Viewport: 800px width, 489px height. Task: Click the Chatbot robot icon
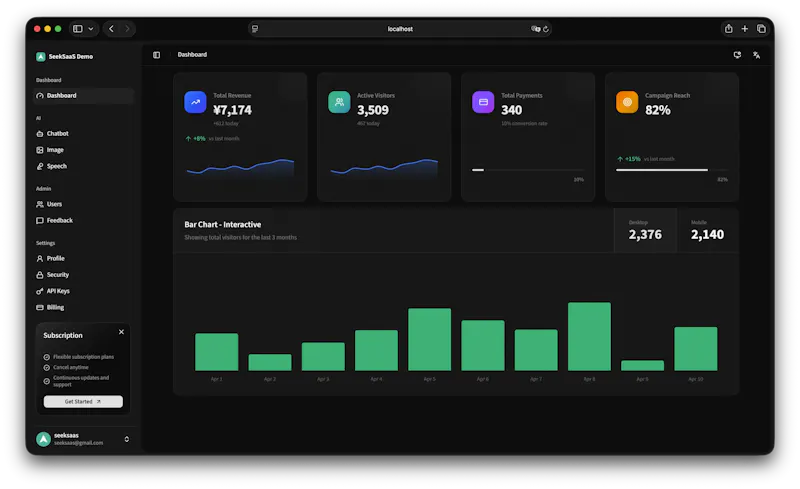(40, 134)
